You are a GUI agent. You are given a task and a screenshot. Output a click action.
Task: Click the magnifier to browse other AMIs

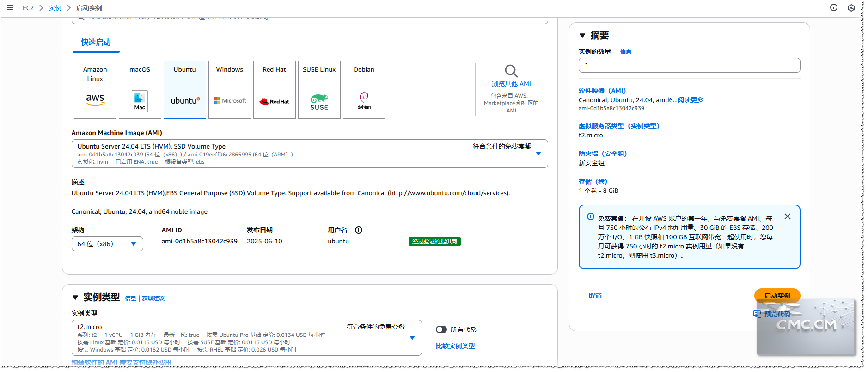(x=511, y=71)
